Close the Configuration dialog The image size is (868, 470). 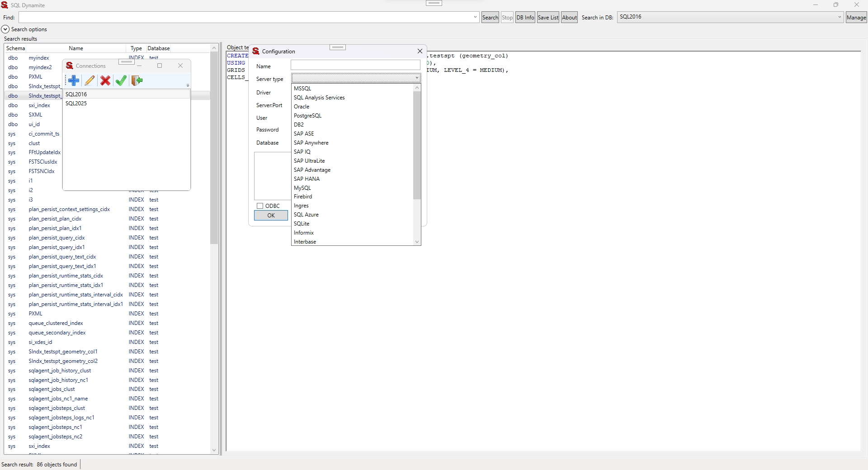(x=420, y=51)
